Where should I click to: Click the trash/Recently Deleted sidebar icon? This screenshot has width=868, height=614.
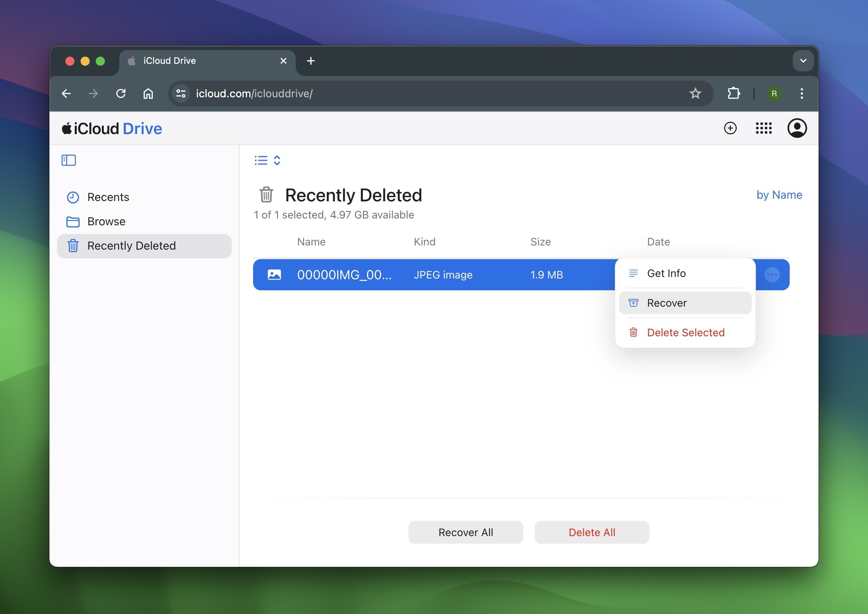(x=73, y=245)
